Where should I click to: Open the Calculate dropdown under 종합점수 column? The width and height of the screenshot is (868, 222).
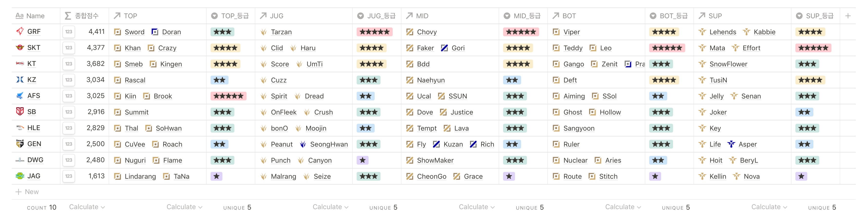pos(87,207)
